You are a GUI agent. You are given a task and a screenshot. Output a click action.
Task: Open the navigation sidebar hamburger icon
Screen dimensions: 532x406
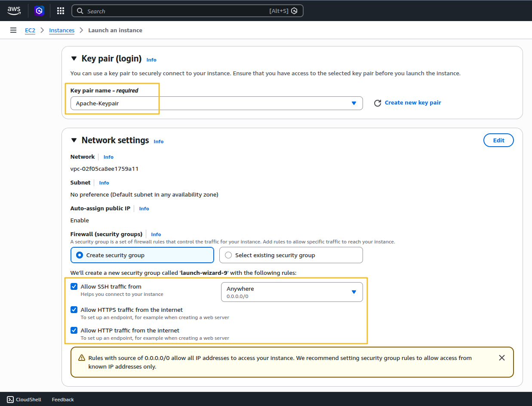(13, 30)
